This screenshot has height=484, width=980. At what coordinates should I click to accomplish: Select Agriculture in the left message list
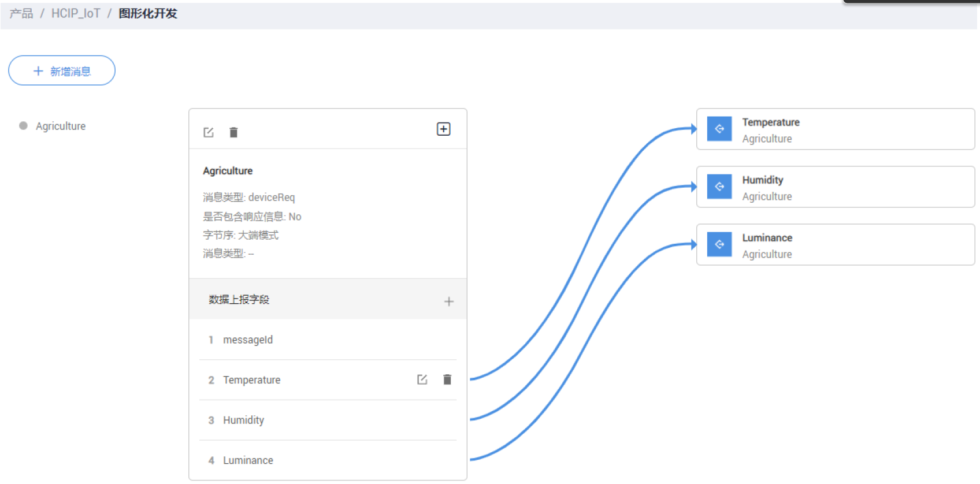pyautogui.click(x=60, y=126)
